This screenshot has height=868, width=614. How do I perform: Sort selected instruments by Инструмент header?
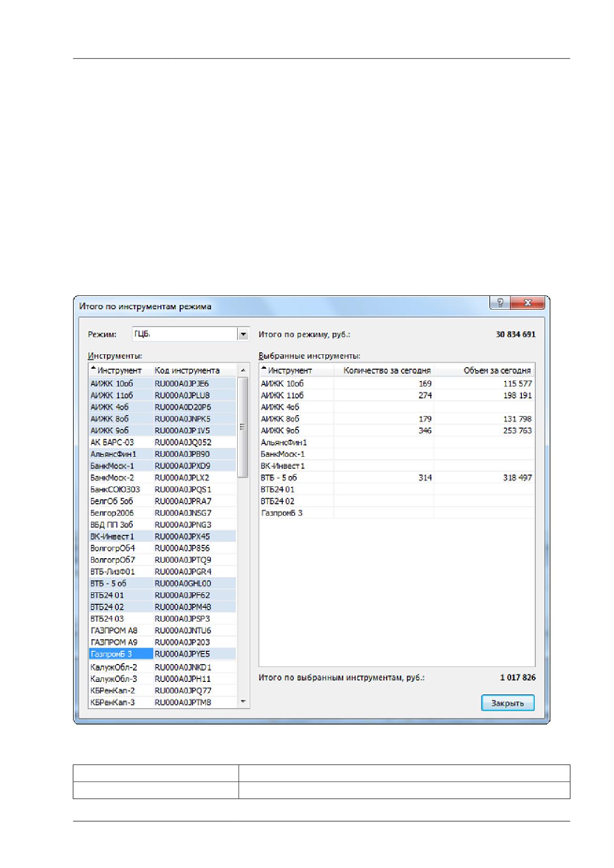tap(297, 370)
